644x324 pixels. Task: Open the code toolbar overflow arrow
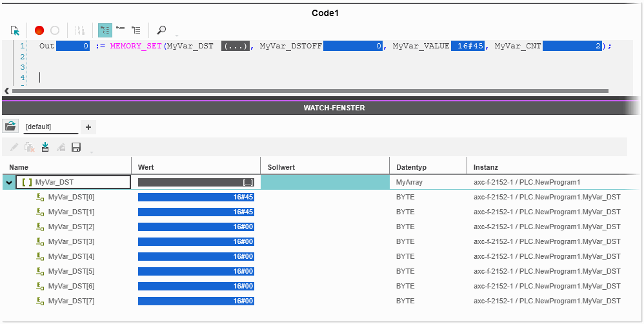[177, 34]
